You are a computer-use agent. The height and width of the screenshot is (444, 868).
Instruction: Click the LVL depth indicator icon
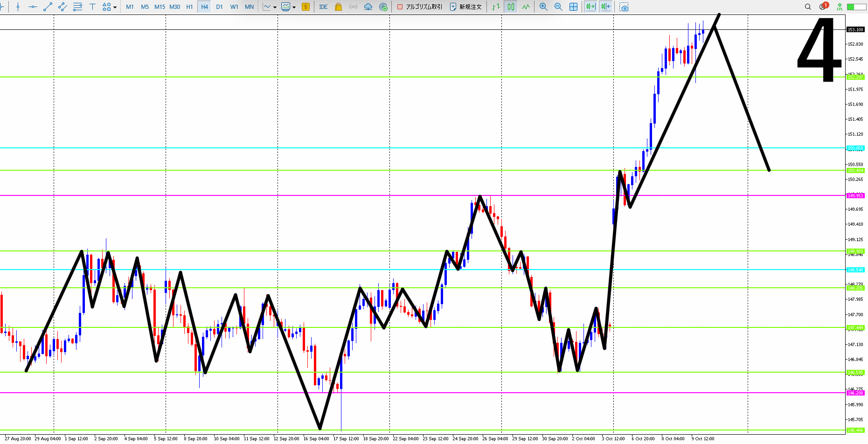[840, 7]
